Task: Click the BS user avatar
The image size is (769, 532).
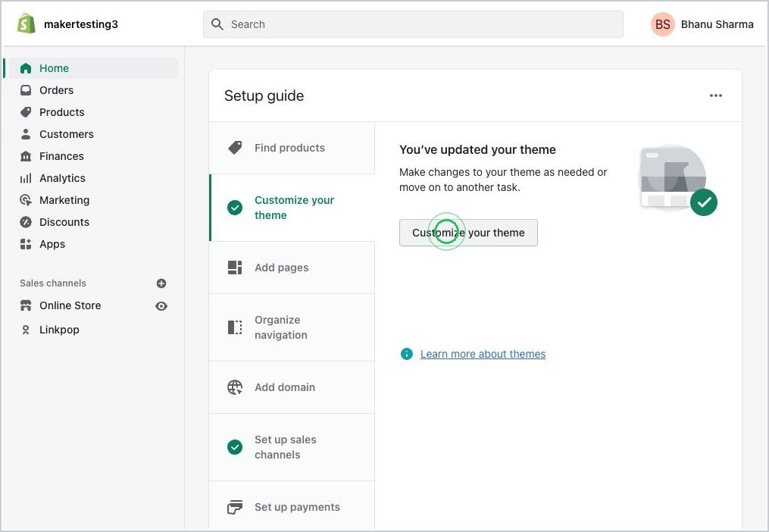Action: (x=663, y=24)
